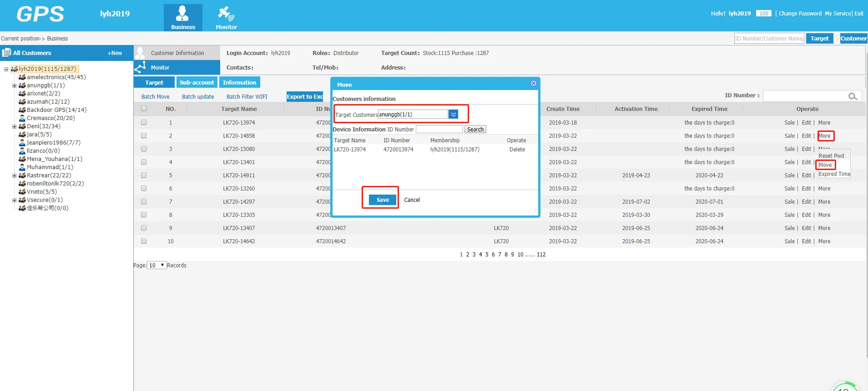Viewport: 868px width, 391px height.
Task: Focus the table ID Number filter field
Action: (x=805, y=96)
